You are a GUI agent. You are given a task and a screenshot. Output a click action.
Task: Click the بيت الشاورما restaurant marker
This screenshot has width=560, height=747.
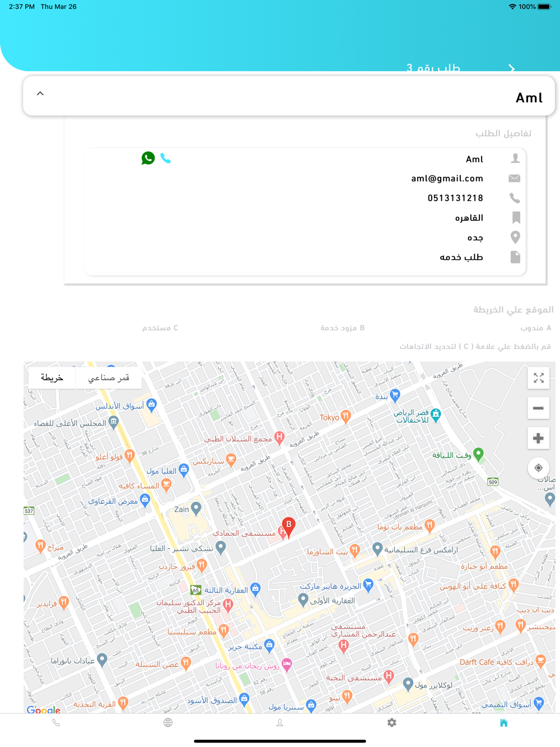[354, 550]
